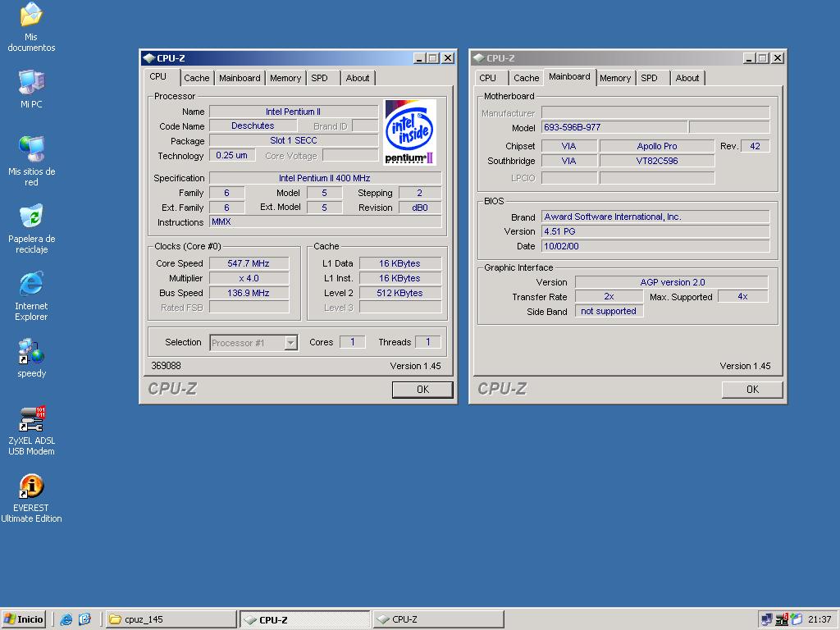This screenshot has height=630, width=840.
Task: Open About tab in left CPU-Z window
Action: pos(358,78)
